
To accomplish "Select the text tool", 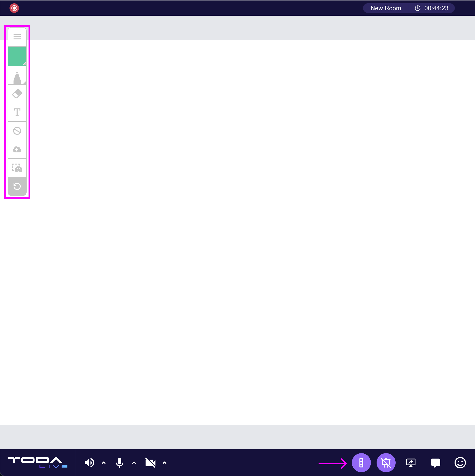I will tap(17, 112).
